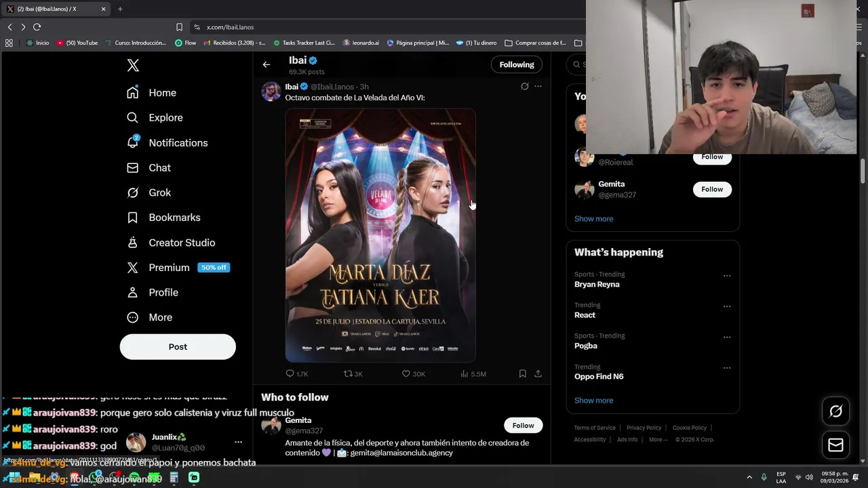868x488 pixels.
Task: Follow Gemita in the Who to follow section
Action: click(x=523, y=426)
